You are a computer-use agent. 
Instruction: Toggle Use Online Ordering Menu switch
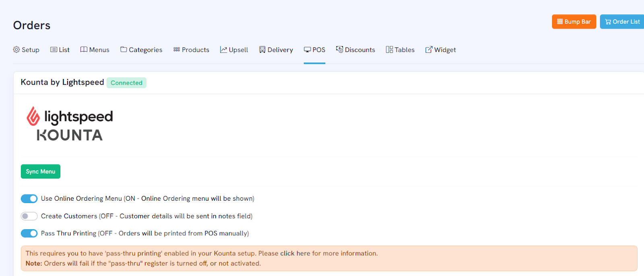[x=29, y=199]
